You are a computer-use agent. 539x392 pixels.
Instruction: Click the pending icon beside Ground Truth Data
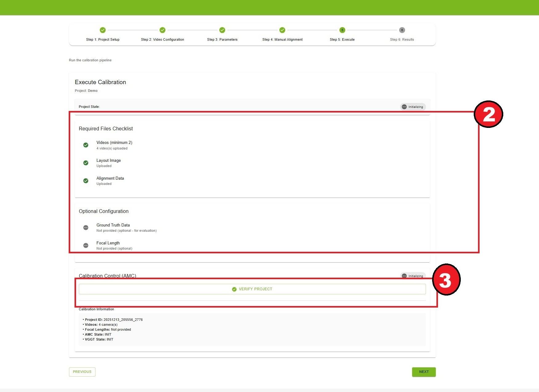tap(86, 227)
